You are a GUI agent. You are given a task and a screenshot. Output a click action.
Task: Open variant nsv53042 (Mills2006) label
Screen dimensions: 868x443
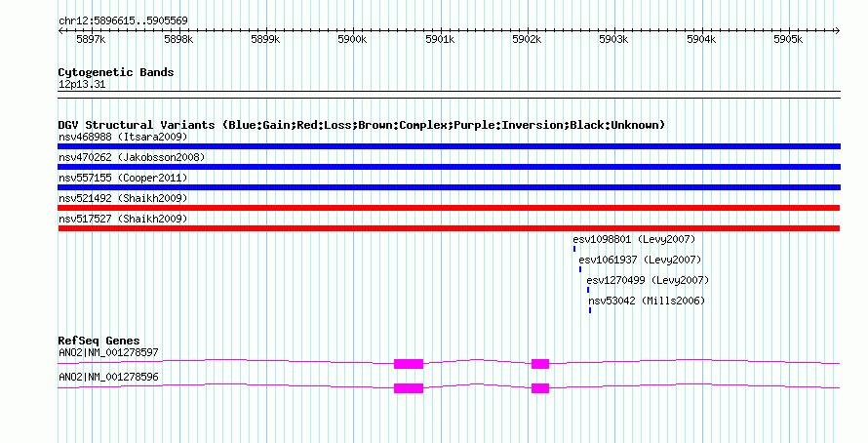click(647, 301)
